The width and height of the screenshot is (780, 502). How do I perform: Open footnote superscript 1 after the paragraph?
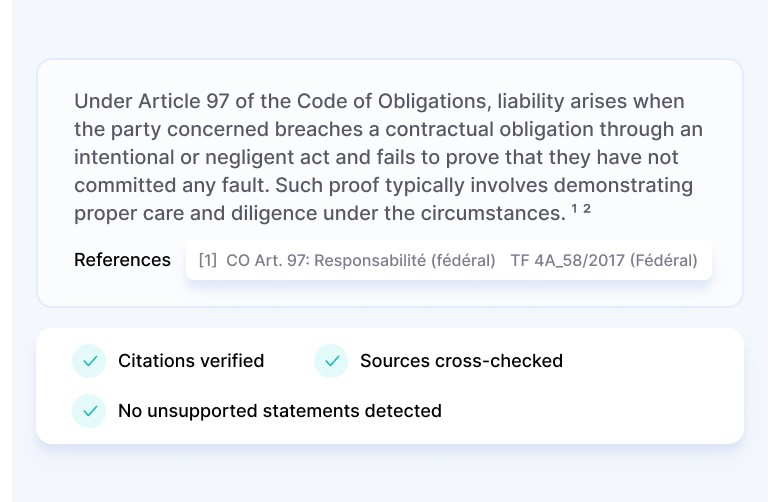tap(575, 208)
